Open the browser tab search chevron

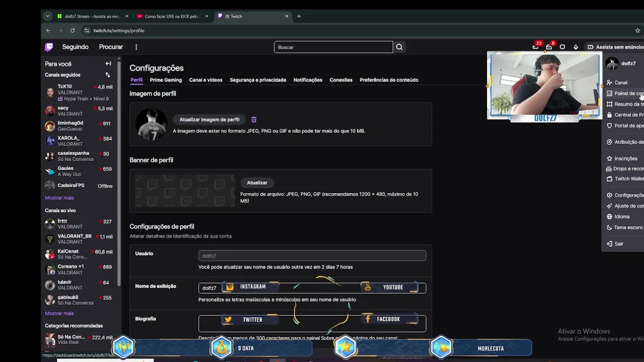[x=47, y=16]
